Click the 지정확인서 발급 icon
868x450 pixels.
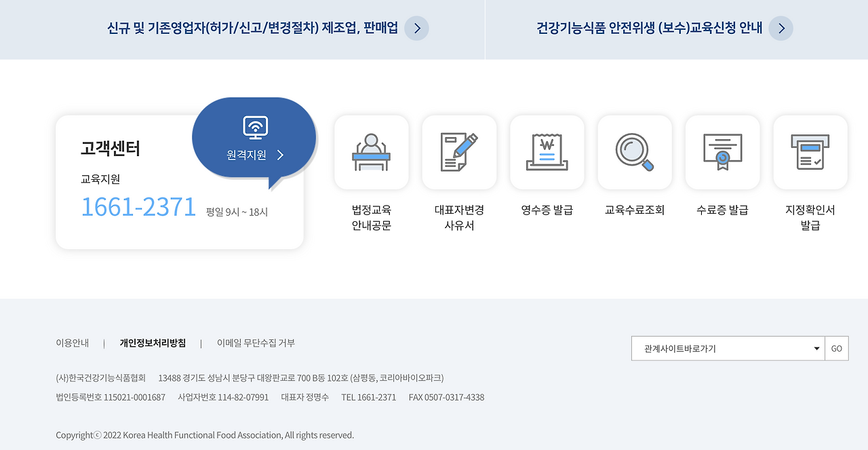coord(810,152)
